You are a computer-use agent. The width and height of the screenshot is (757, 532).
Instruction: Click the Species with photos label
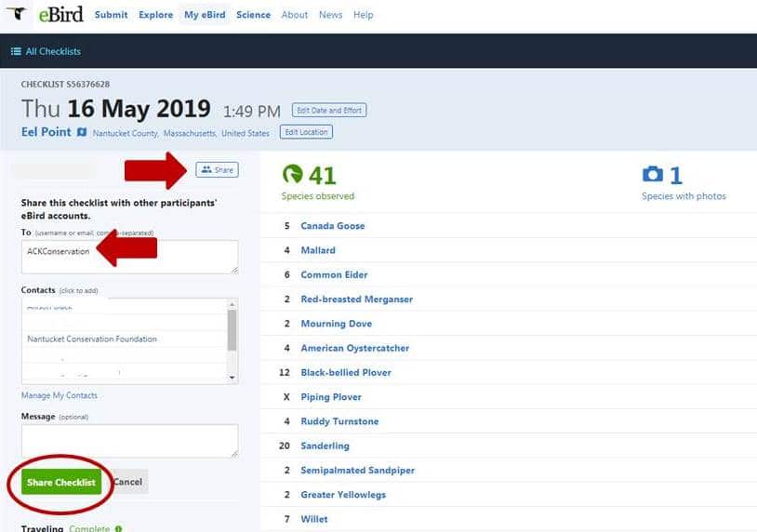click(x=684, y=196)
